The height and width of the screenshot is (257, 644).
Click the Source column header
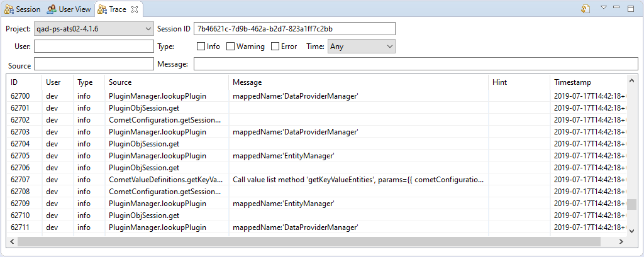coord(120,82)
